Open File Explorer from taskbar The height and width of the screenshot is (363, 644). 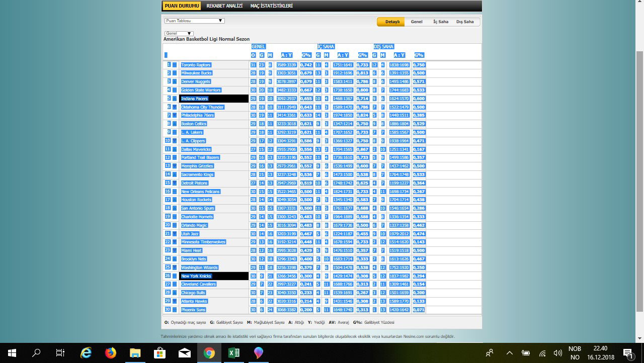[x=135, y=353]
